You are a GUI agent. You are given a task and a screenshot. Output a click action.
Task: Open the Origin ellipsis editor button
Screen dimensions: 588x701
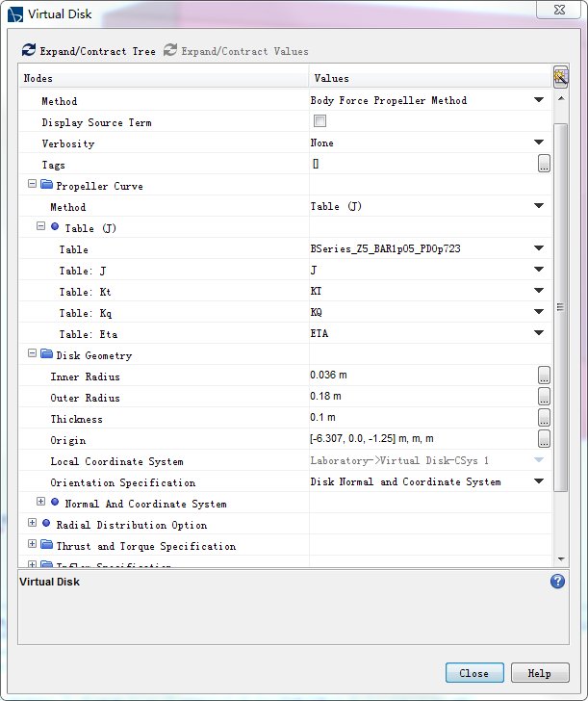coord(544,440)
